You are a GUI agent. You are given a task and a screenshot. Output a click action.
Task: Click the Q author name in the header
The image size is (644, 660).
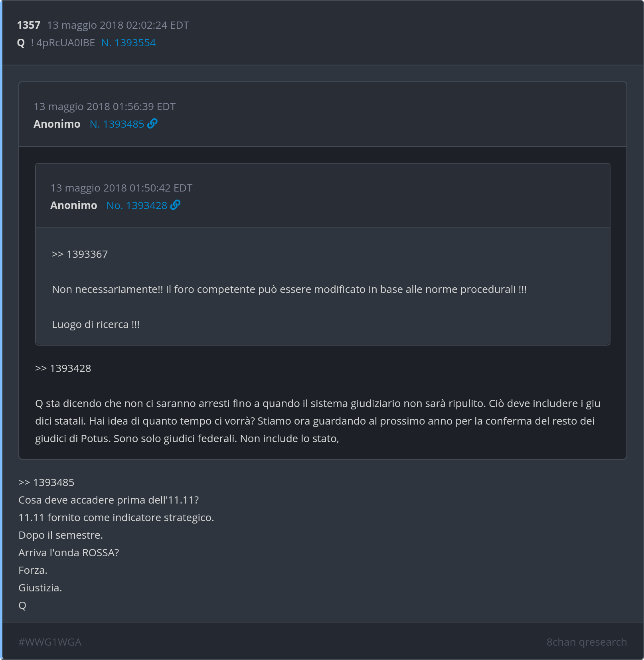pos(21,43)
